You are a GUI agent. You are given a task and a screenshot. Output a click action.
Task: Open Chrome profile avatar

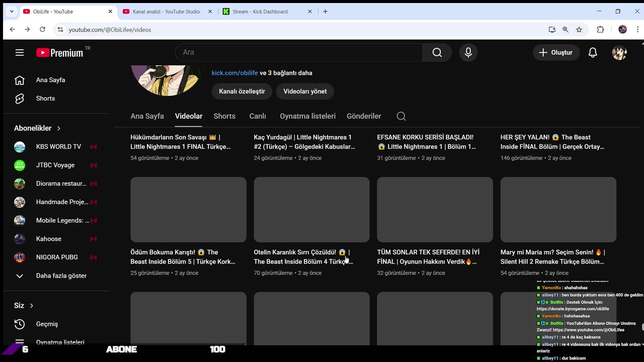(x=622, y=30)
